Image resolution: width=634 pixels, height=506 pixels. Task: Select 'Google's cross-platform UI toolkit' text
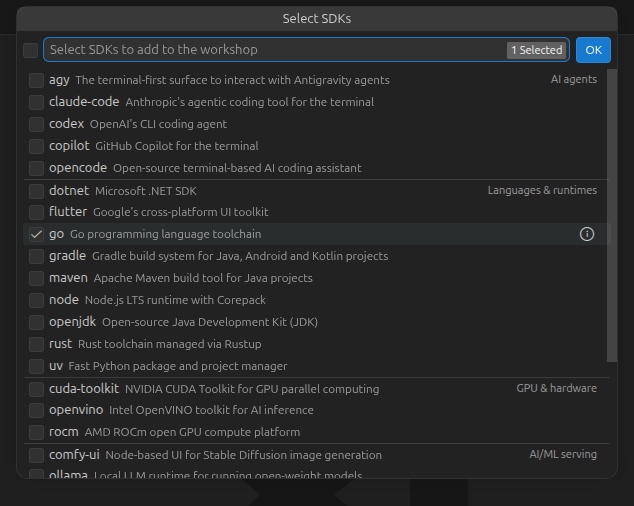pos(181,212)
